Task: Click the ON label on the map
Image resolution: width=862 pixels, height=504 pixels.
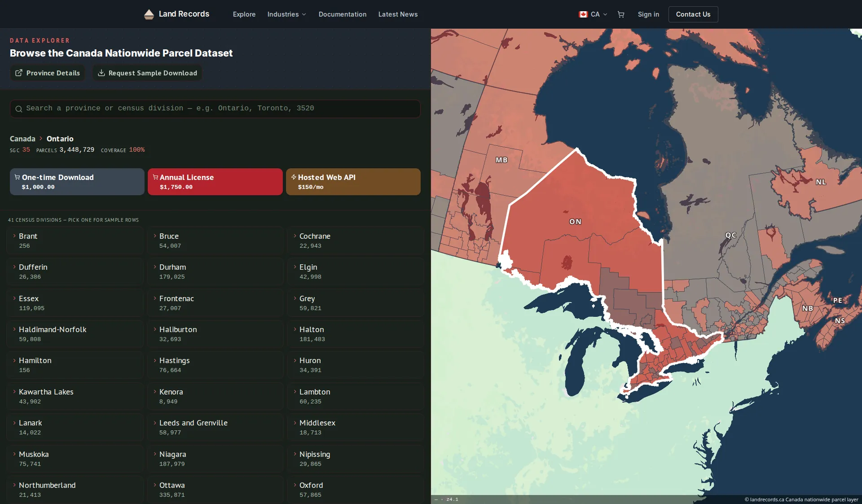Action: 575,222
